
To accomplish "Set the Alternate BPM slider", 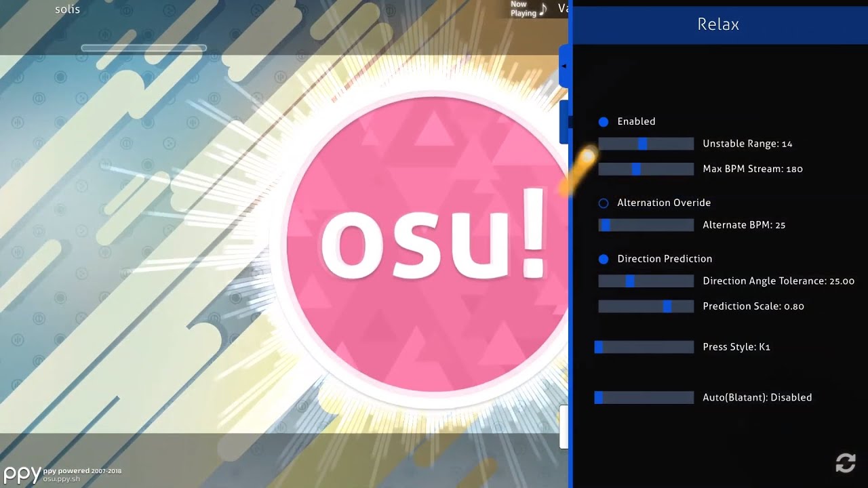I will pos(646,225).
